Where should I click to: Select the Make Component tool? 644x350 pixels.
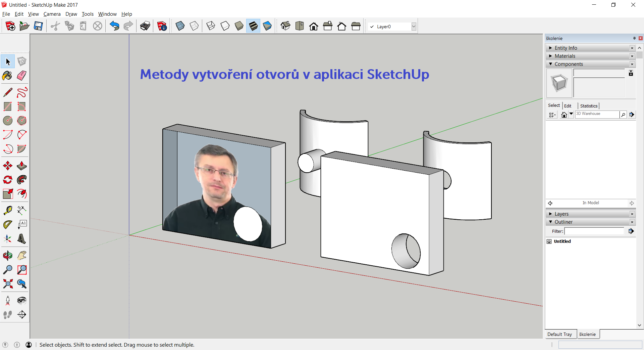pyautogui.click(x=22, y=61)
